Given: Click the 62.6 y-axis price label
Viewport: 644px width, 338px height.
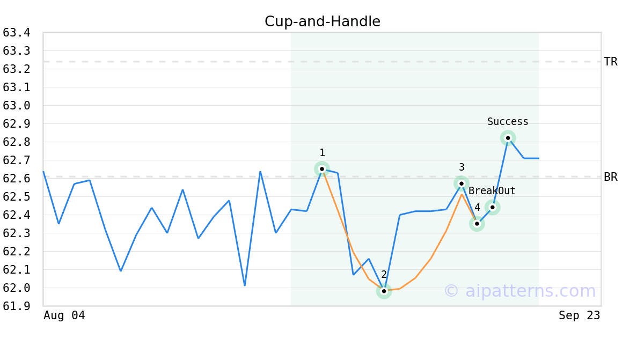Looking at the screenshot, I should [16, 179].
